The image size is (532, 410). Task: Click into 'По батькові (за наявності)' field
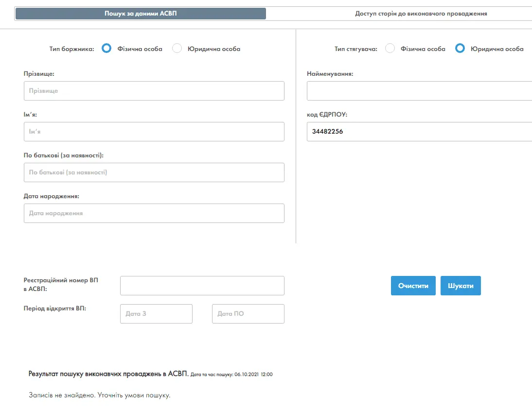tap(154, 172)
